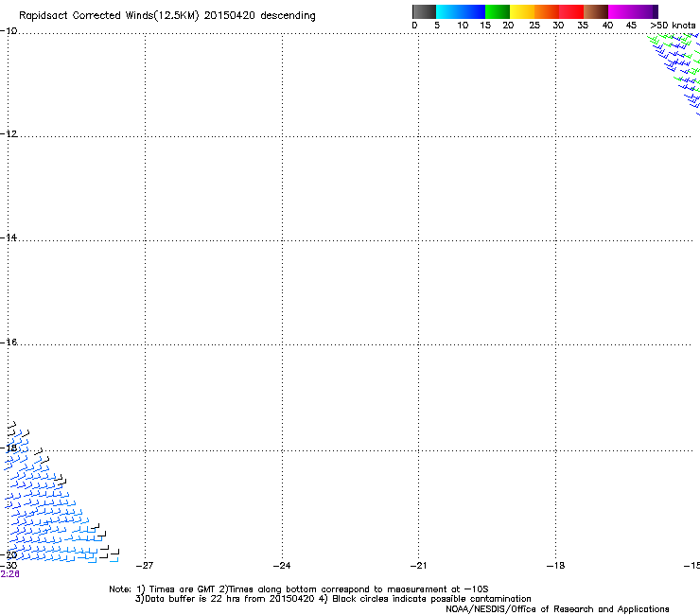This screenshot has width=700, height=615.
Task: Click the cyan-blue 5-15 knots color band
Action: tap(461, 11)
